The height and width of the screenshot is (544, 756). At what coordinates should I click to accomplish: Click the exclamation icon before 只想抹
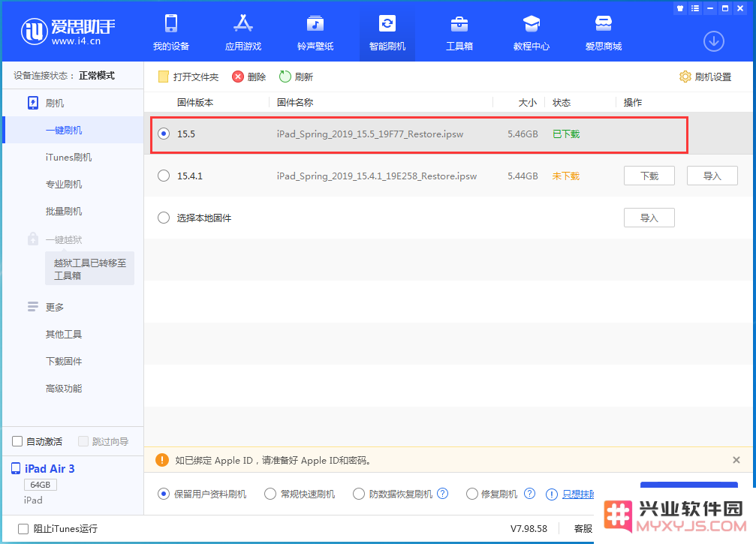pyautogui.click(x=552, y=494)
